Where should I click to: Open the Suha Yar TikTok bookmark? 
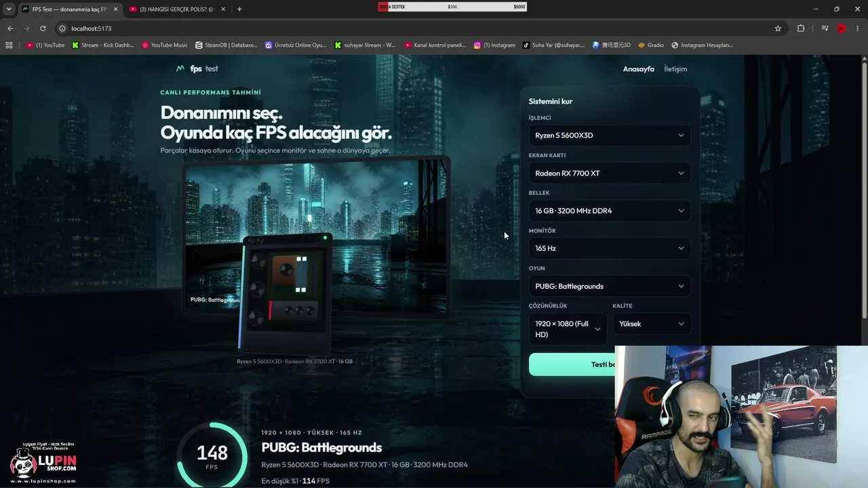click(x=553, y=45)
